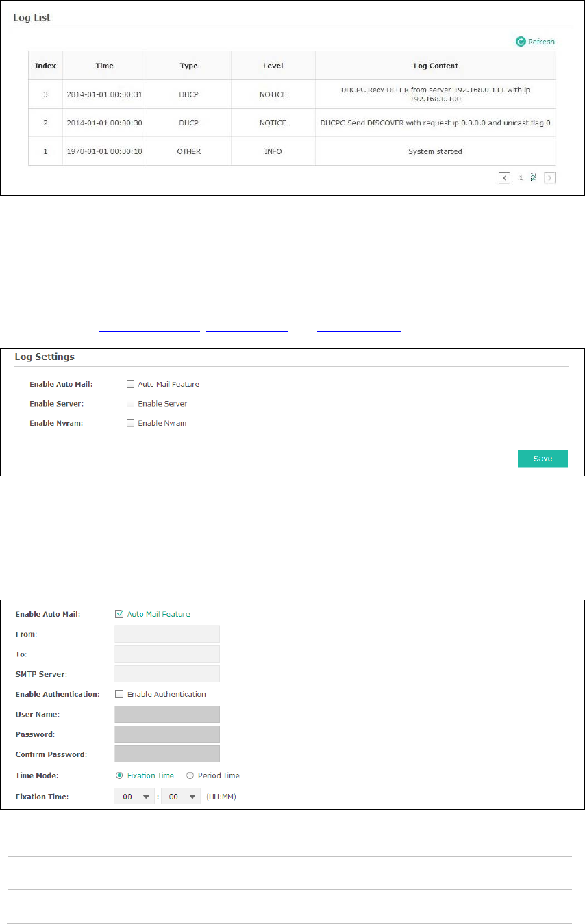Enable the Enable Server checkbox
The height and width of the screenshot is (924, 585).
(x=131, y=404)
